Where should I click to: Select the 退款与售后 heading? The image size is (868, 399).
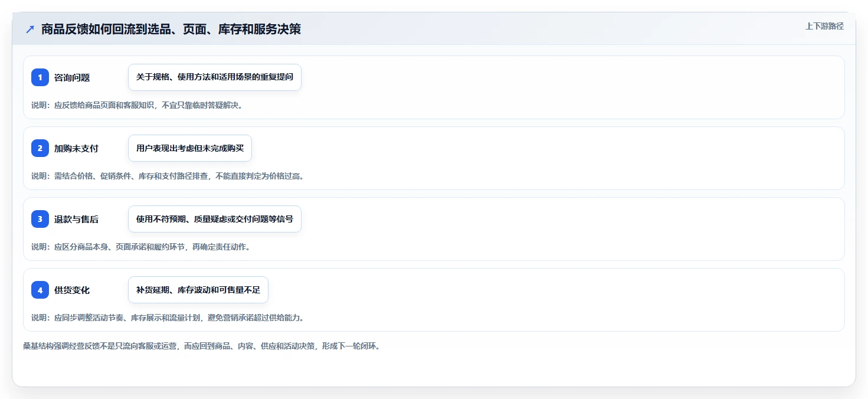(x=76, y=219)
